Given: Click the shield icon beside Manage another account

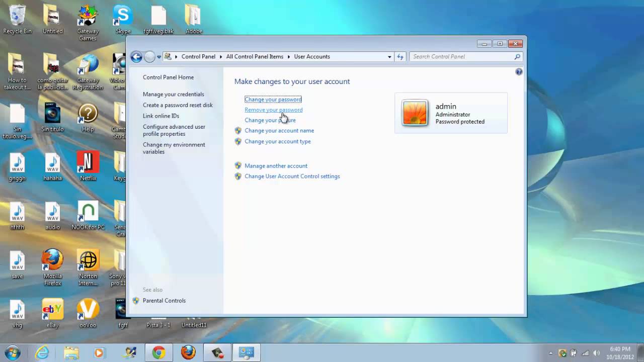Looking at the screenshot, I should tap(238, 166).
